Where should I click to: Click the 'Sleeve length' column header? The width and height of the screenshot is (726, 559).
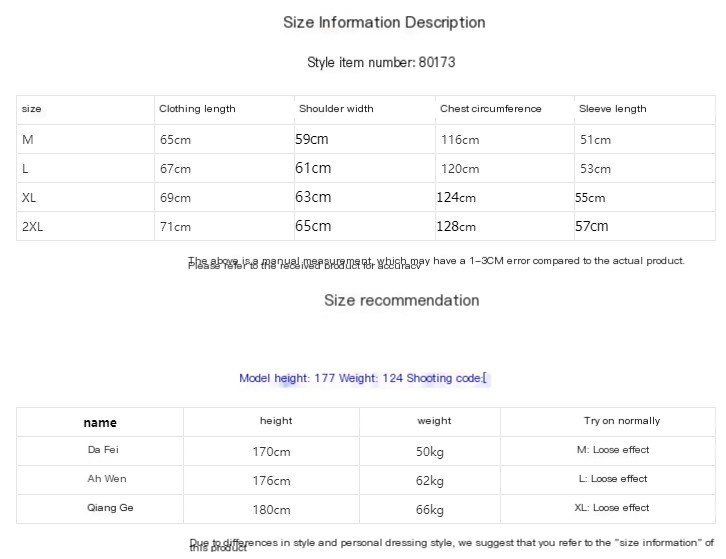click(612, 109)
